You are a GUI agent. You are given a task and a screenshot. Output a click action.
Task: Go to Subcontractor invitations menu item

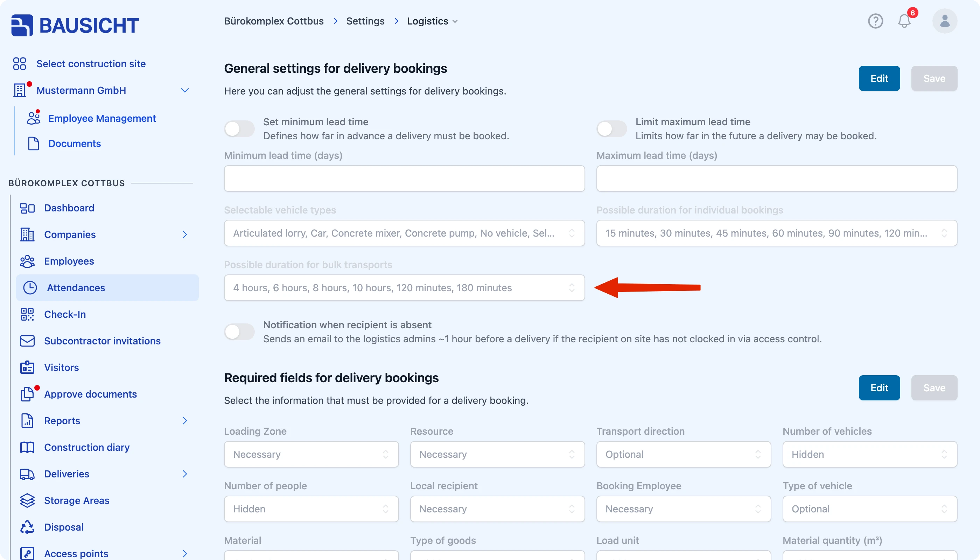(x=102, y=341)
